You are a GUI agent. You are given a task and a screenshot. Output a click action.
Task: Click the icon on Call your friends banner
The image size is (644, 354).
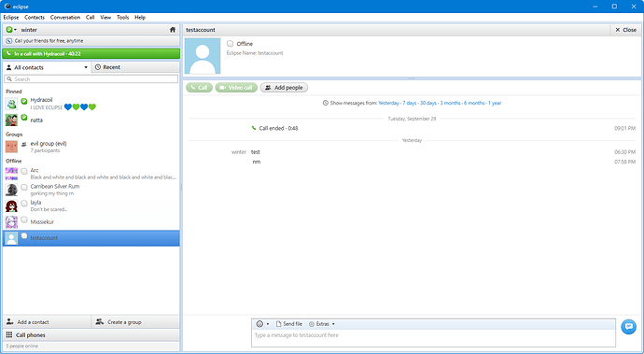click(9, 41)
